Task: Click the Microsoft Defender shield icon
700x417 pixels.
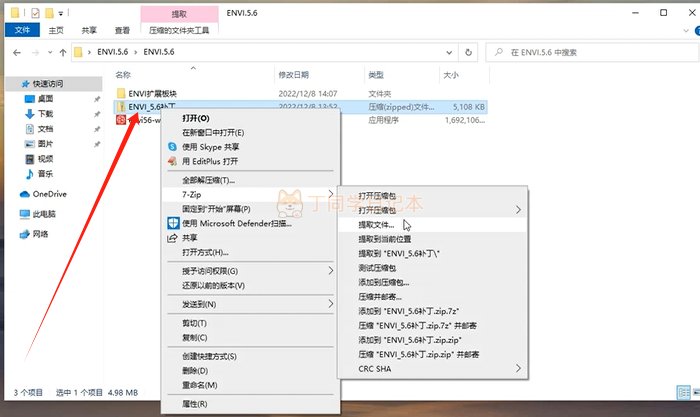Action: [172, 223]
